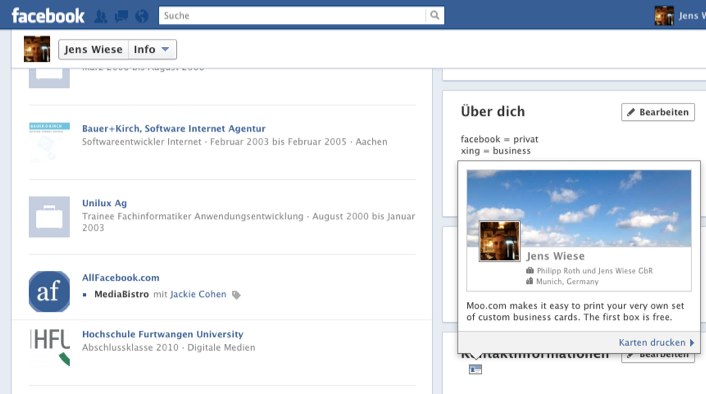The image size is (706, 394).
Task: Open Jackie Cohen's profile link
Action: 198,294
